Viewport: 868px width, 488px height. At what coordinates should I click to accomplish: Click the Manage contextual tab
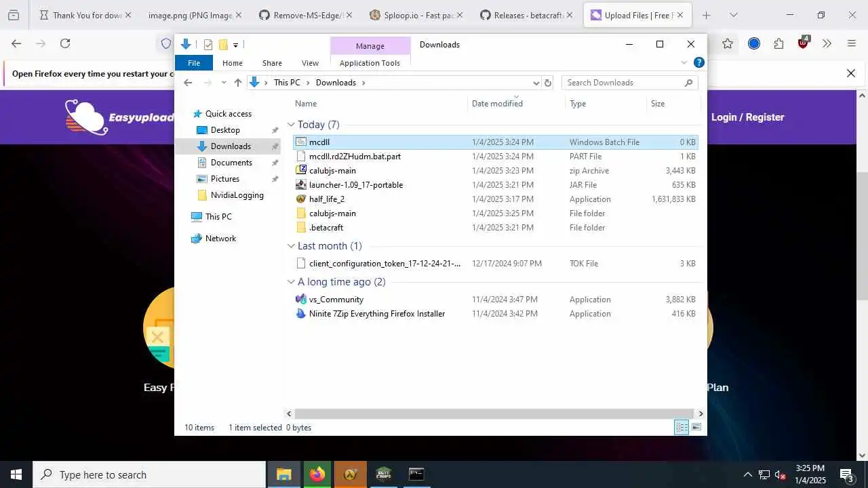(x=370, y=45)
